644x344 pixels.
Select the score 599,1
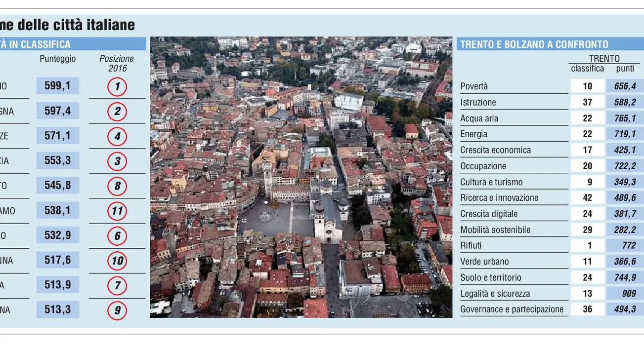(x=58, y=86)
